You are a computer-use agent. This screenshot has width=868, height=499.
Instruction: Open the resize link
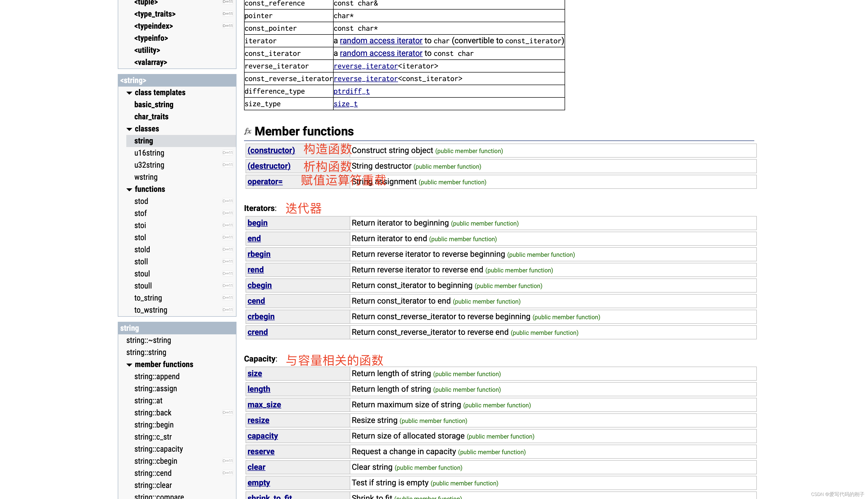click(258, 420)
